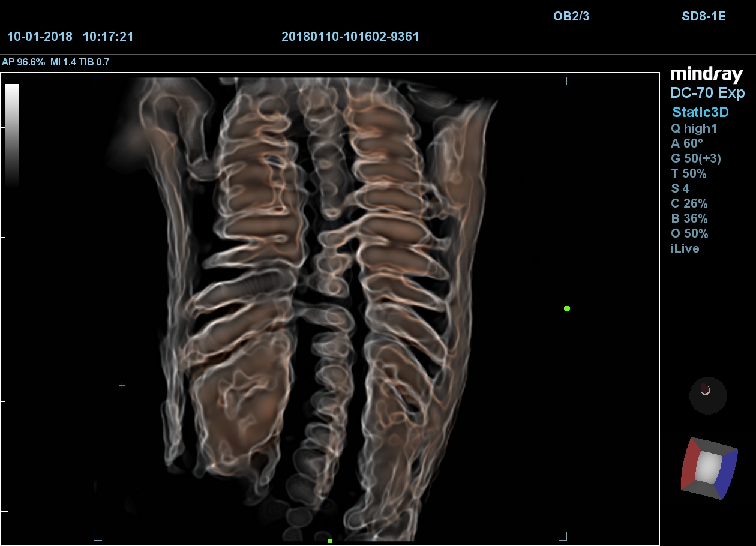Click the 3D volume orientation cube icon
Screen dimensions: 756x546
coord(709,468)
